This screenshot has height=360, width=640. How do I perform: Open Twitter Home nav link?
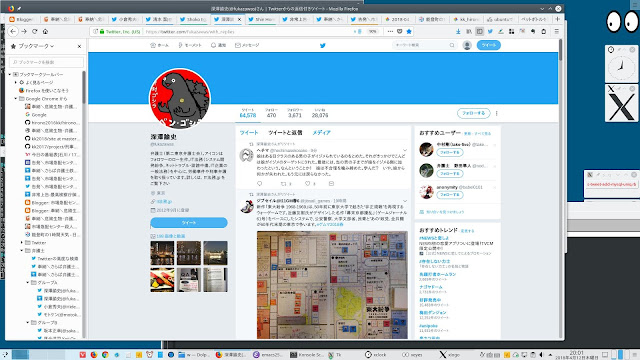[x=159, y=45]
